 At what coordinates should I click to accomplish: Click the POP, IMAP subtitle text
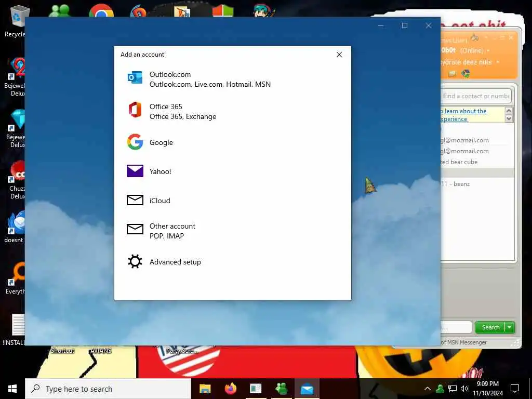click(167, 236)
